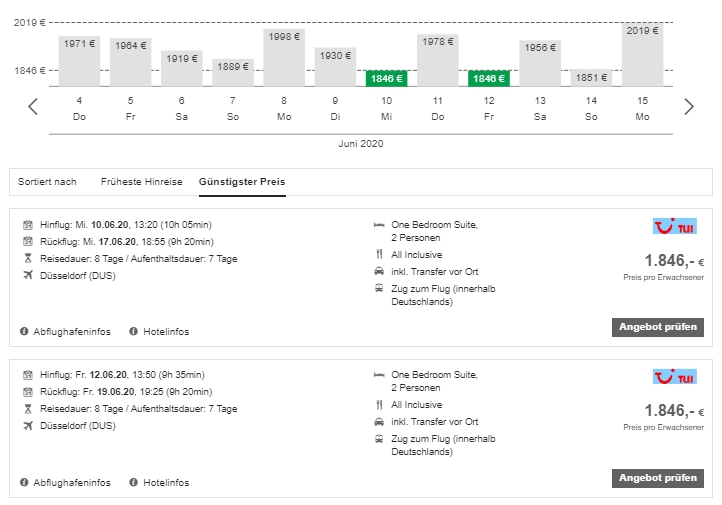Click info icon beside first Hotelinfos
This screenshot has width=722, height=505.
click(134, 331)
